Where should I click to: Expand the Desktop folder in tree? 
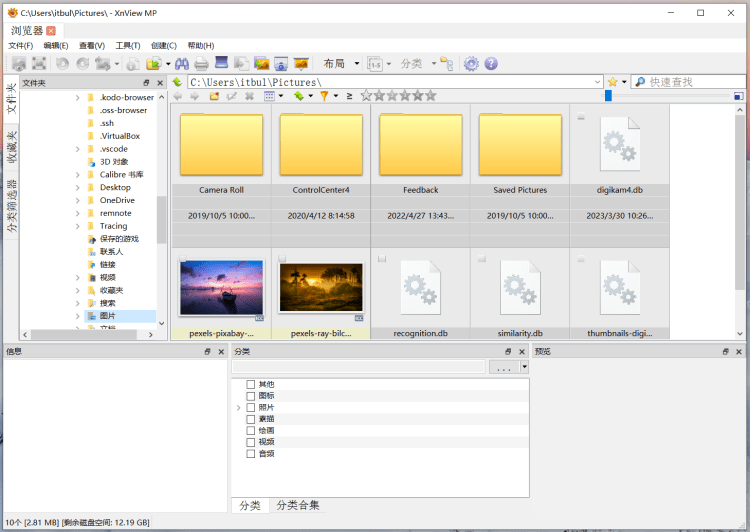coord(77,188)
